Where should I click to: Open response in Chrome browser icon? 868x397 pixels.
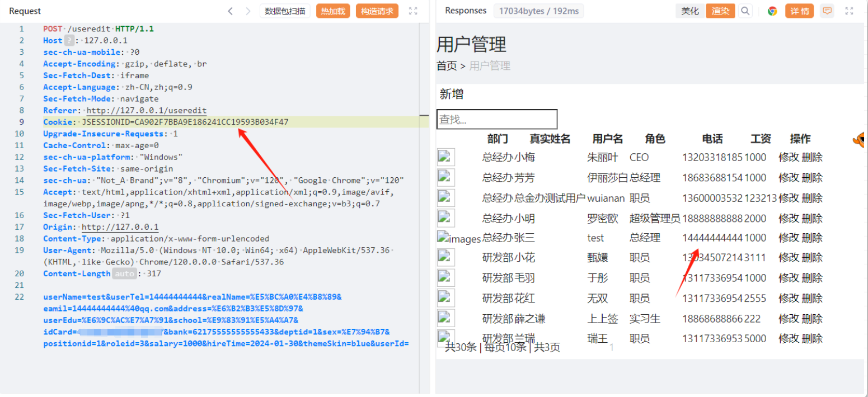click(772, 11)
